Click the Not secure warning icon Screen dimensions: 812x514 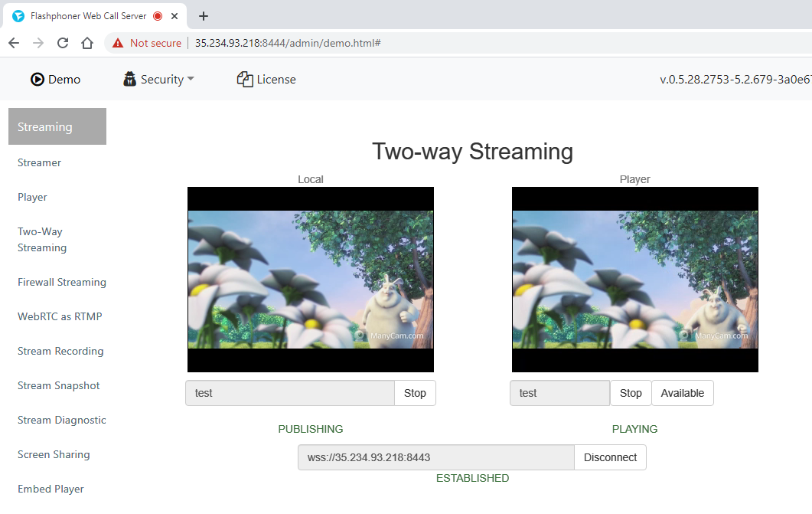(x=118, y=43)
